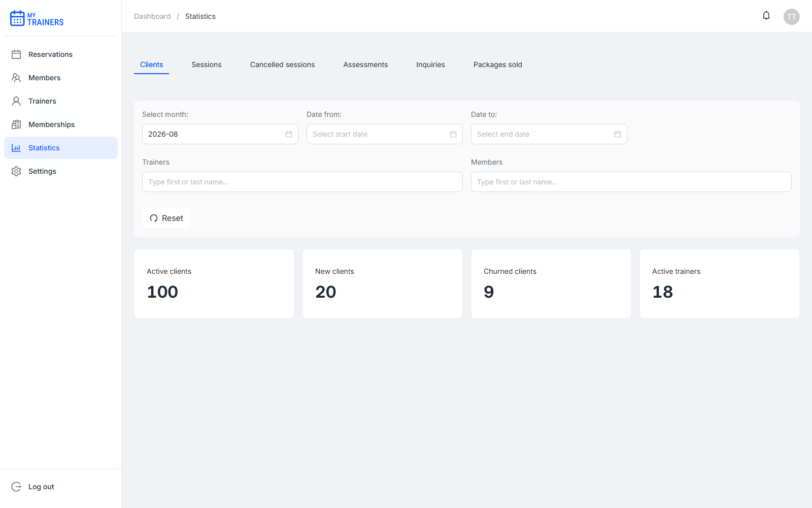The image size is (812, 508).
Task: Open the Select start date picker
Action: click(x=385, y=134)
